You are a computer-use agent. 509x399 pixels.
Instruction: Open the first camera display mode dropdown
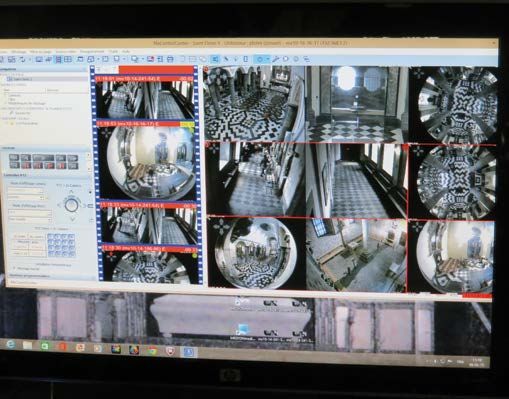coord(26,191)
